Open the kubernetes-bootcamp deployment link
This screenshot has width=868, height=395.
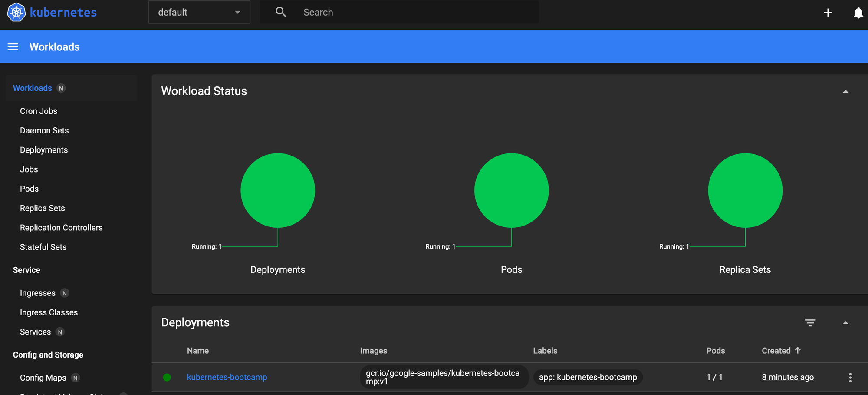(227, 377)
